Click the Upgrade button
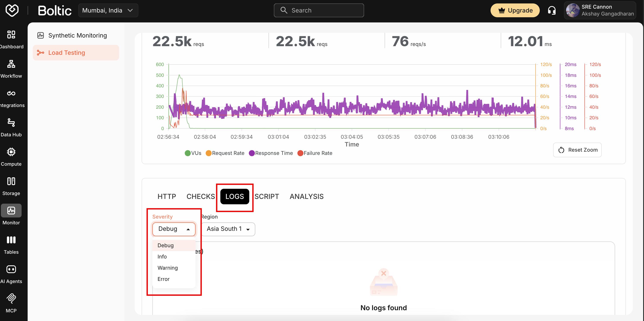The image size is (644, 321). point(515,10)
